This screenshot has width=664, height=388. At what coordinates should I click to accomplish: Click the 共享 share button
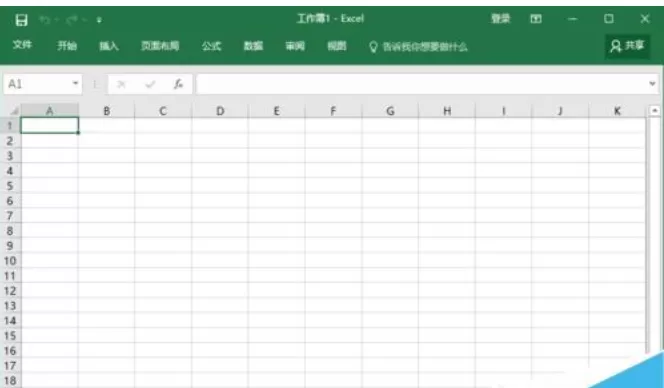628,46
